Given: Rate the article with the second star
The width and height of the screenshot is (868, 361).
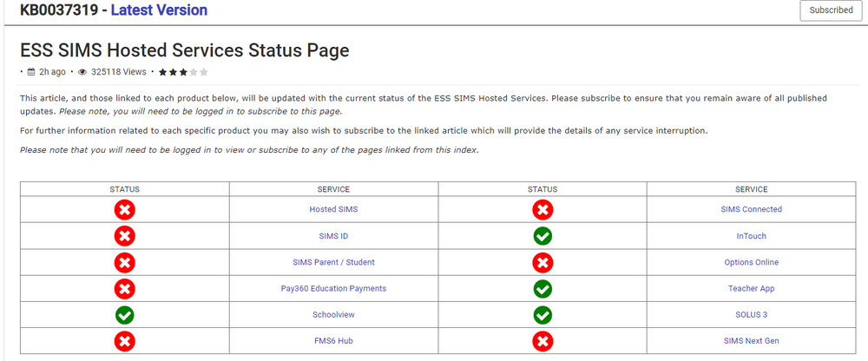Looking at the screenshot, I should pyautogui.click(x=173, y=72).
